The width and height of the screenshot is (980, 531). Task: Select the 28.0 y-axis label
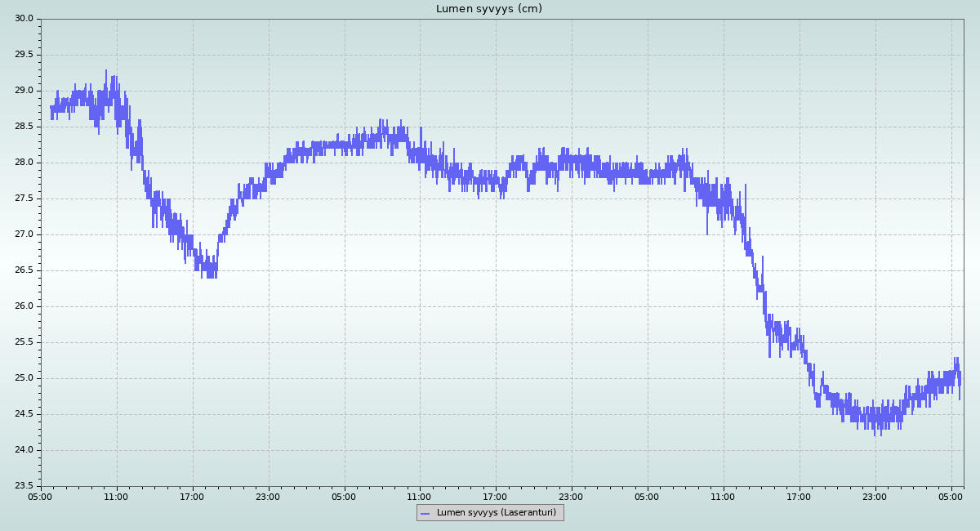click(x=24, y=163)
